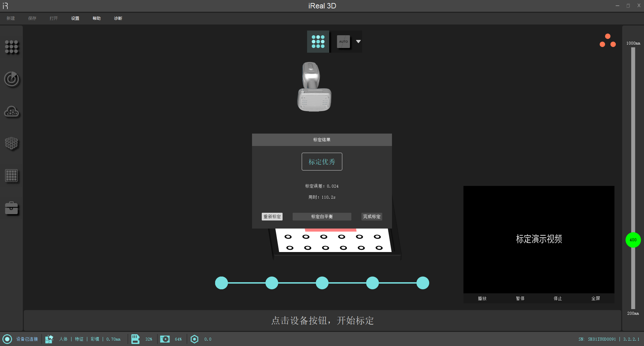Click the AUTO mode button
This screenshot has height=346, width=644.
point(343,42)
